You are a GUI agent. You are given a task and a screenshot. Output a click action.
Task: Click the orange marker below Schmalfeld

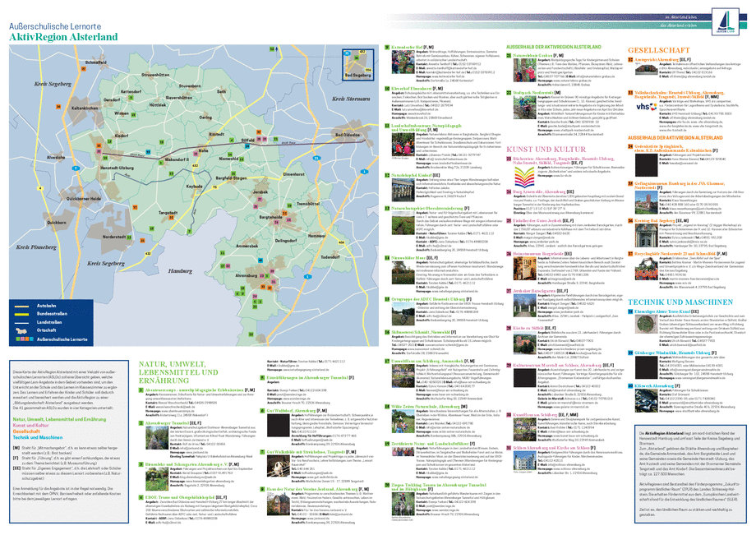coord(84,68)
